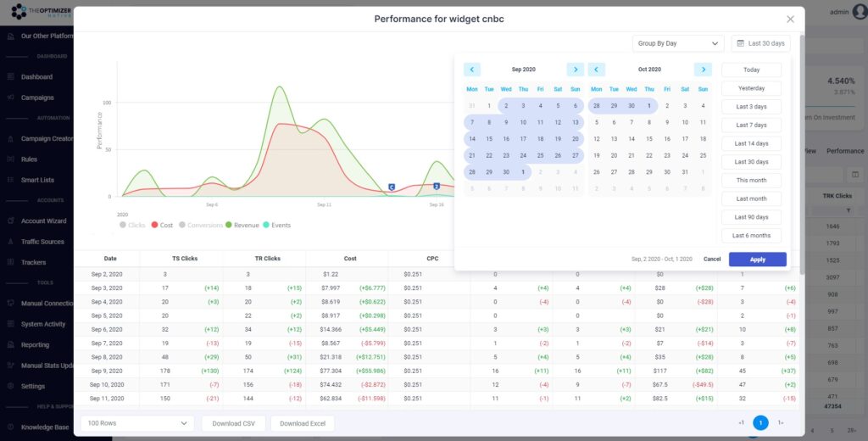Select the Last 3 days preset
The width and height of the screenshot is (868, 441).
pyautogui.click(x=751, y=107)
